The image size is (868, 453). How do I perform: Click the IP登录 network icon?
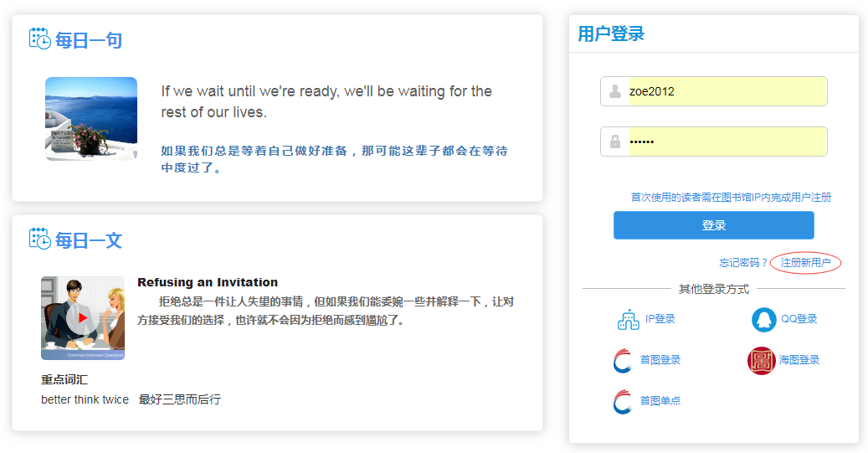[628, 319]
